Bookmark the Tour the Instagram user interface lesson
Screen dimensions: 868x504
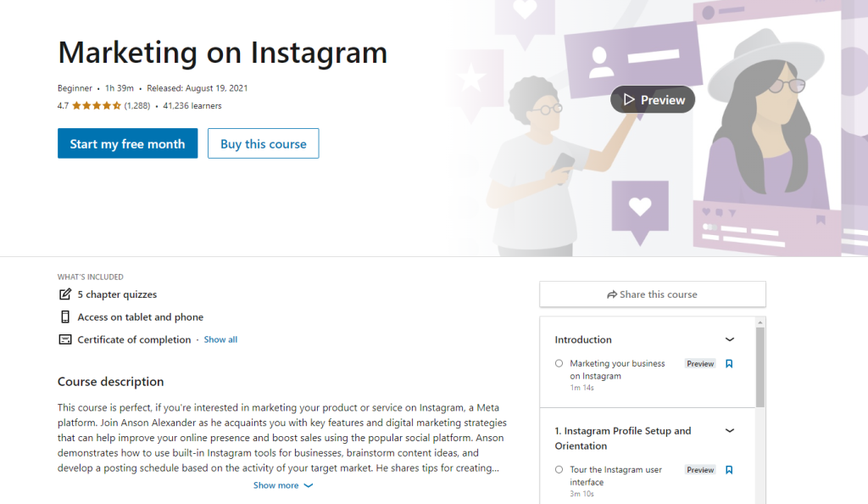point(731,469)
